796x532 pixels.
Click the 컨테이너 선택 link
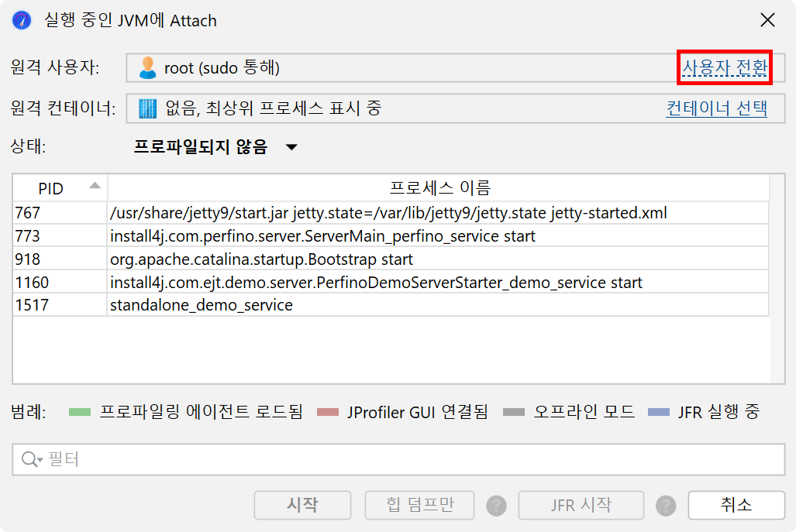point(716,108)
